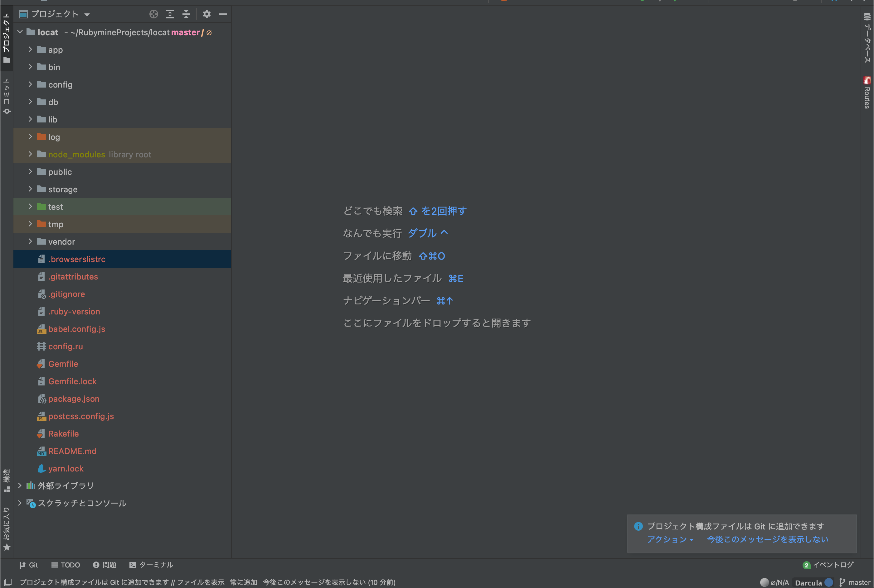The height and width of the screenshot is (588, 874).
Task: Click the blue Darcula theme color swatch
Action: click(x=830, y=582)
